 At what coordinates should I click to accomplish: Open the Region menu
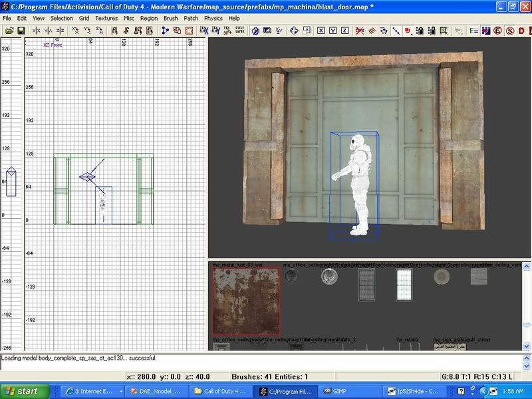[x=149, y=19]
